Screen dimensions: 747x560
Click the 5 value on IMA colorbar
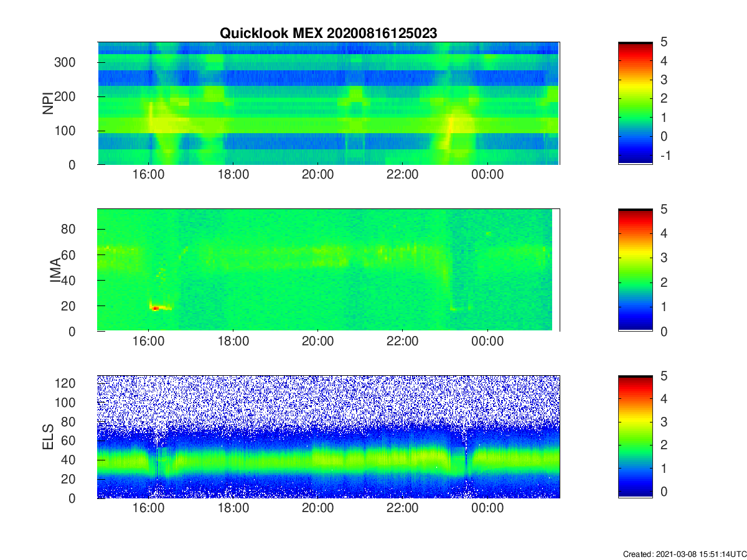pyautogui.click(x=664, y=209)
